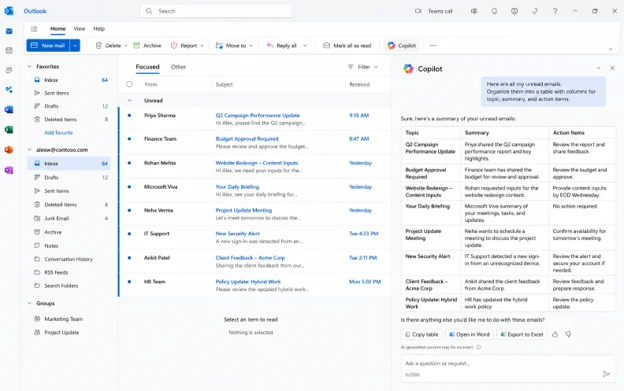Switch to the View tab
Viewport: 624px width, 391px height.
[79, 29]
